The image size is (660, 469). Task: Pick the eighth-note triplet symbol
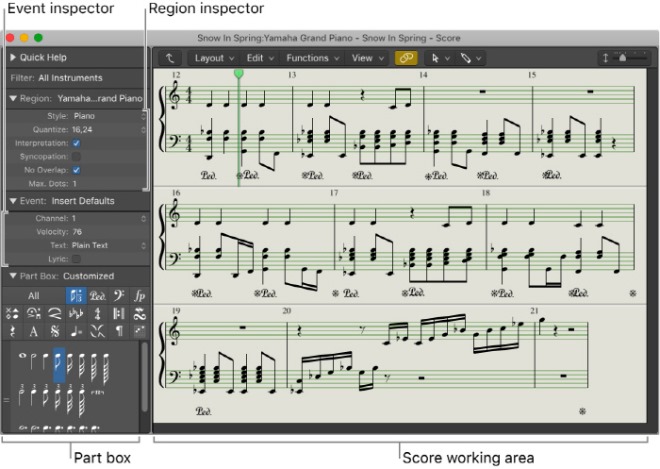coord(45,396)
